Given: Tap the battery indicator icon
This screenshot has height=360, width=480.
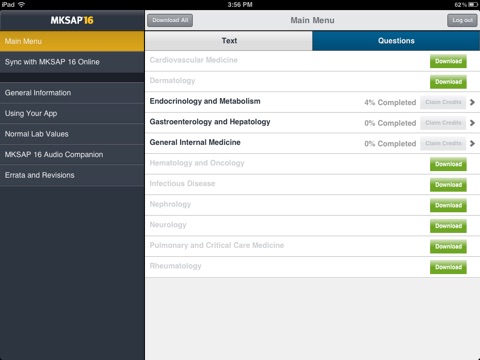Looking at the screenshot, I should point(473,5).
